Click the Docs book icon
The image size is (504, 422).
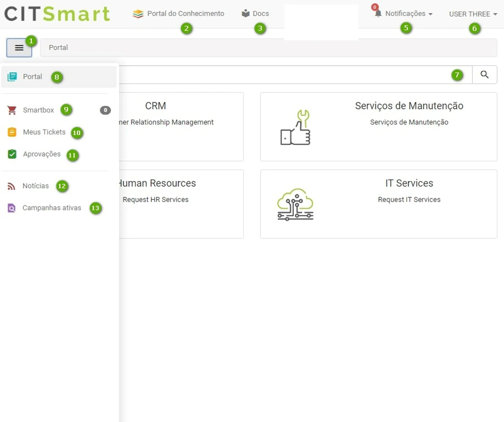pos(246,13)
